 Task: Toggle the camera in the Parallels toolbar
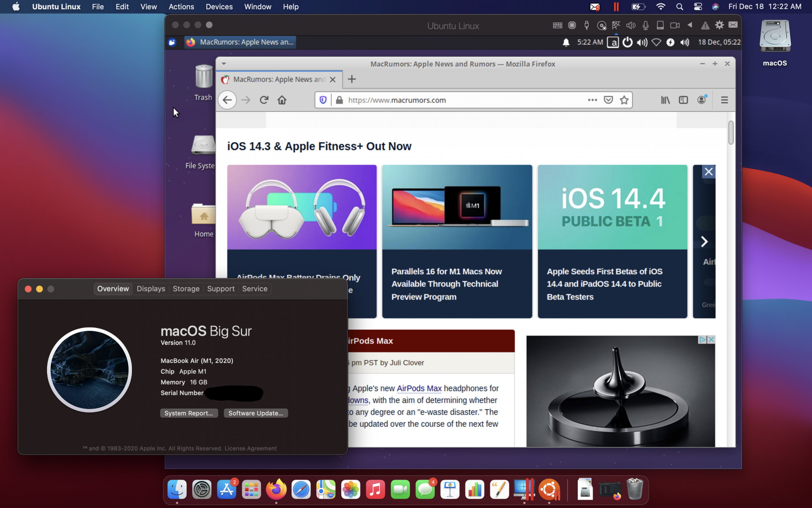(x=675, y=25)
